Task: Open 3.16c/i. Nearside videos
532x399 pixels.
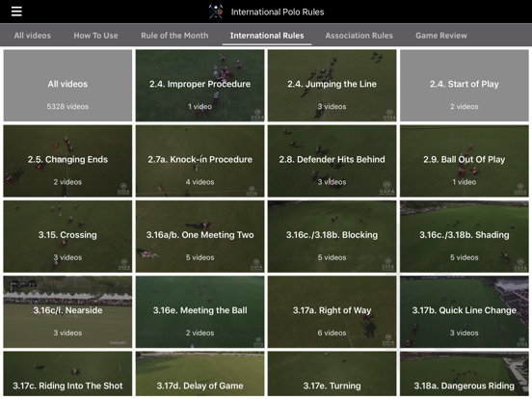Action: (x=67, y=312)
